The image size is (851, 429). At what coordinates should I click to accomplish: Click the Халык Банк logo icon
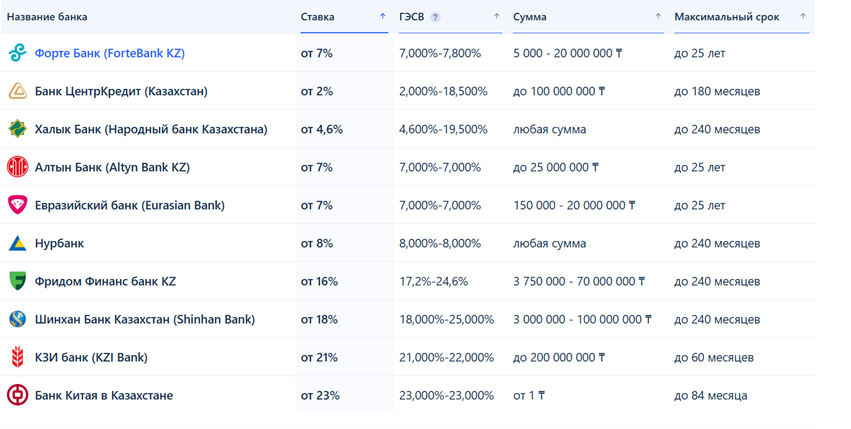pos(17,129)
